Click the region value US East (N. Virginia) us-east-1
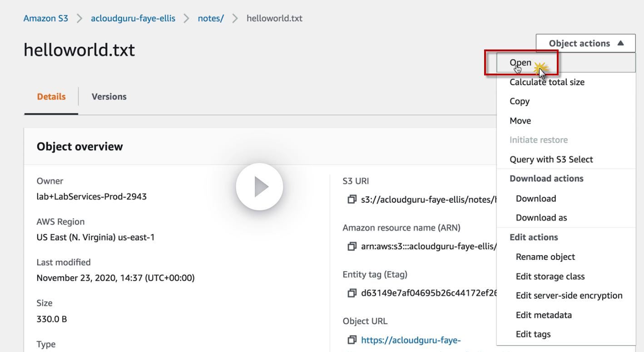 tap(96, 238)
